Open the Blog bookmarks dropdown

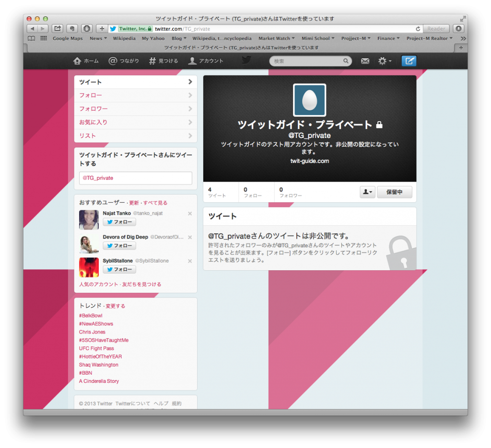click(179, 38)
